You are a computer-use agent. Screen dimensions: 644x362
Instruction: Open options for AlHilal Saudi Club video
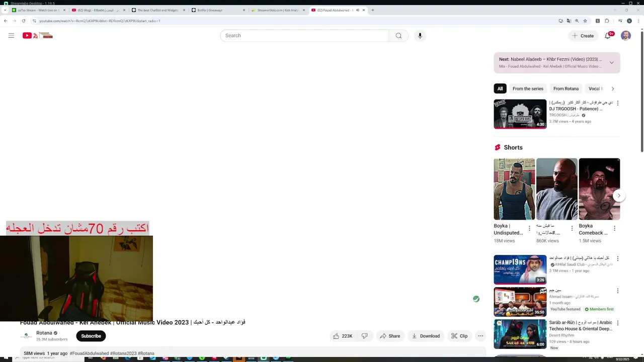coord(618,259)
